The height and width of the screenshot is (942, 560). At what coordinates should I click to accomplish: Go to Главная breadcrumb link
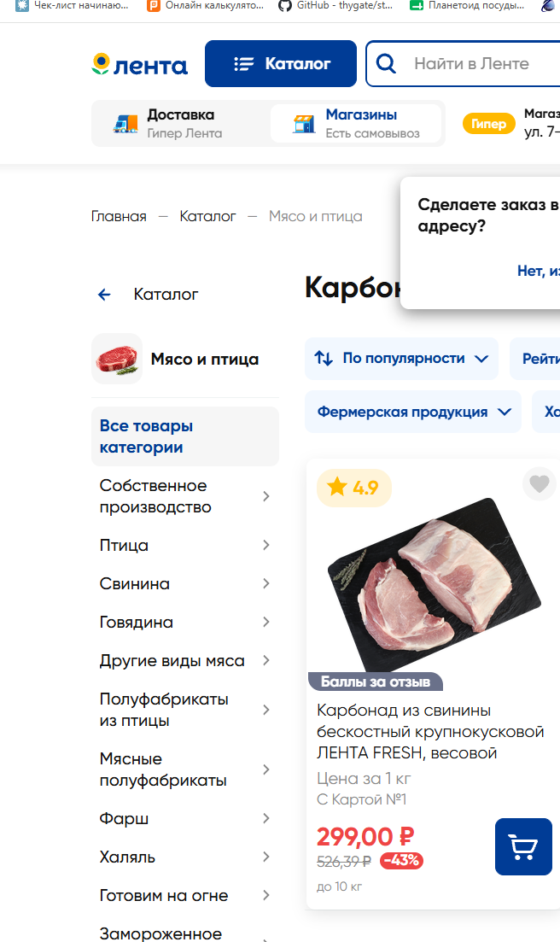[119, 216]
